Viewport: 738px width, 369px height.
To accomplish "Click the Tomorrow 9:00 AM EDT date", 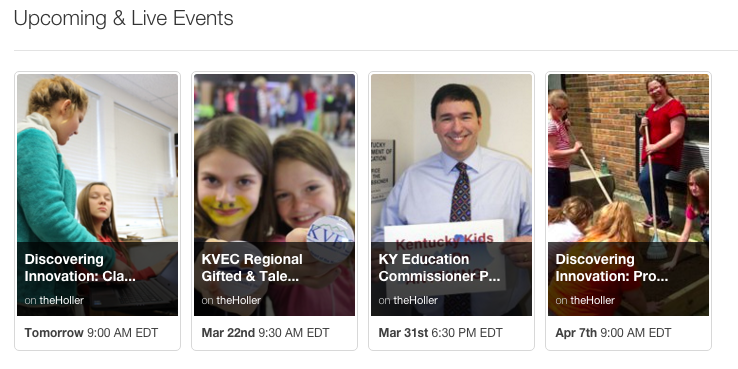I will click(x=91, y=333).
